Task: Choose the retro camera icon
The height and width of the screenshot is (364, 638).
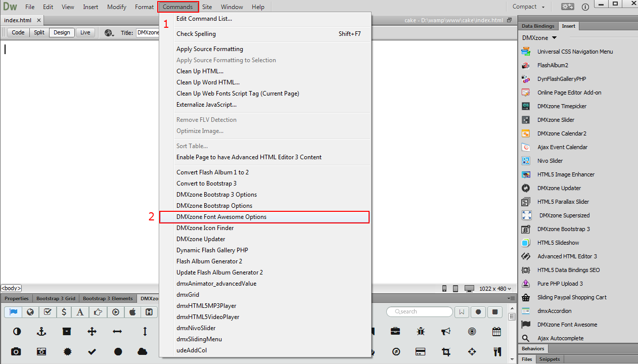Action: point(41,351)
